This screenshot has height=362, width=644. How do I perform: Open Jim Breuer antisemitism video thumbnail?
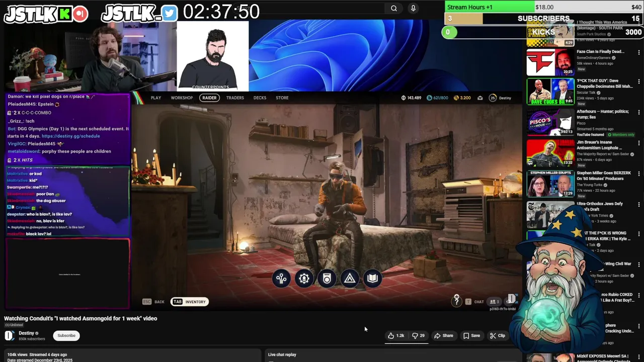(550, 152)
